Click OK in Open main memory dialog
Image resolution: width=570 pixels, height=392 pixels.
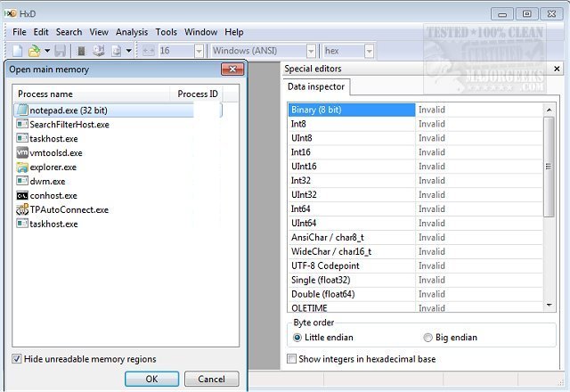(151, 379)
